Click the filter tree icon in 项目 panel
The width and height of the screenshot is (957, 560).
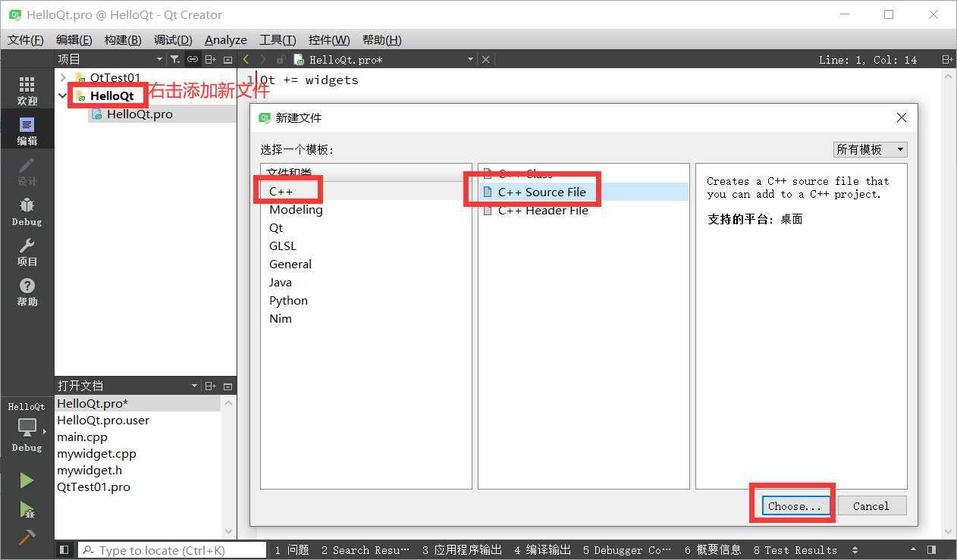175,59
